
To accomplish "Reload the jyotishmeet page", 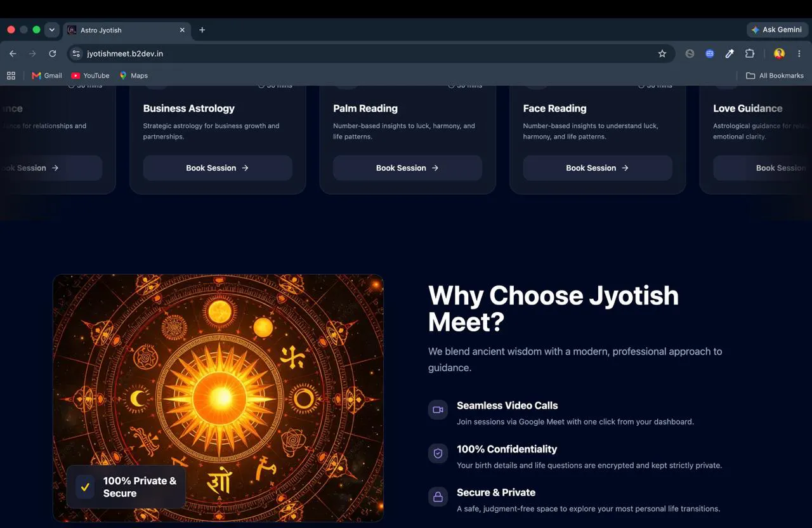I will point(53,54).
